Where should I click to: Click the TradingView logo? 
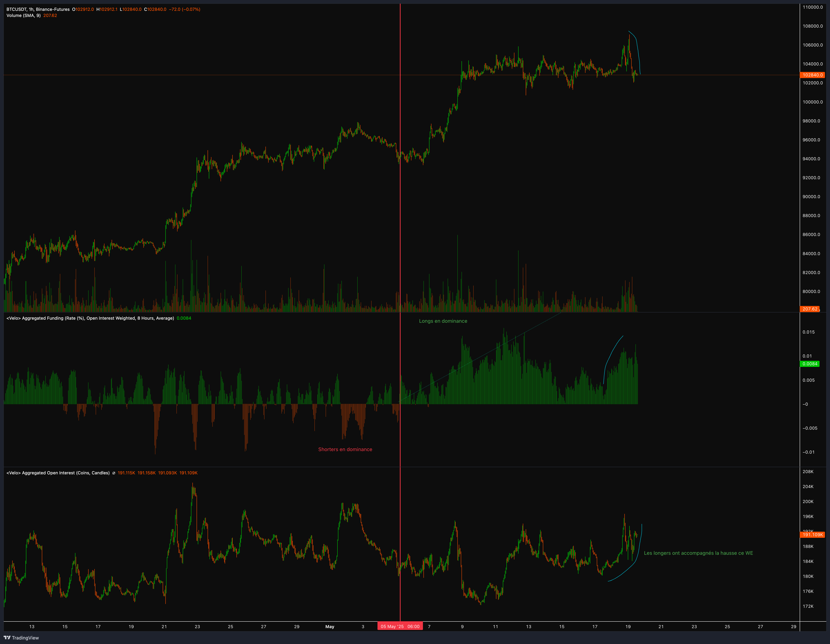tap(21, 638)
